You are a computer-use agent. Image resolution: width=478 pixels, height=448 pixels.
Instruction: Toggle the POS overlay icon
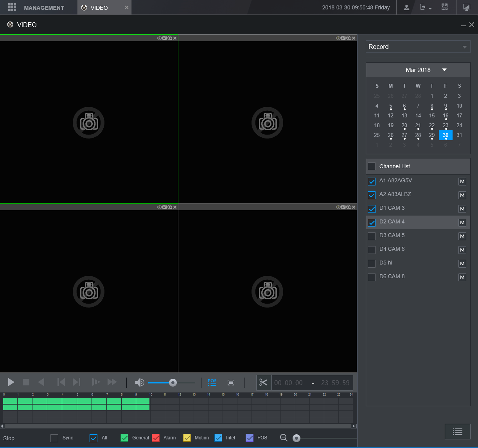point(212,382)
